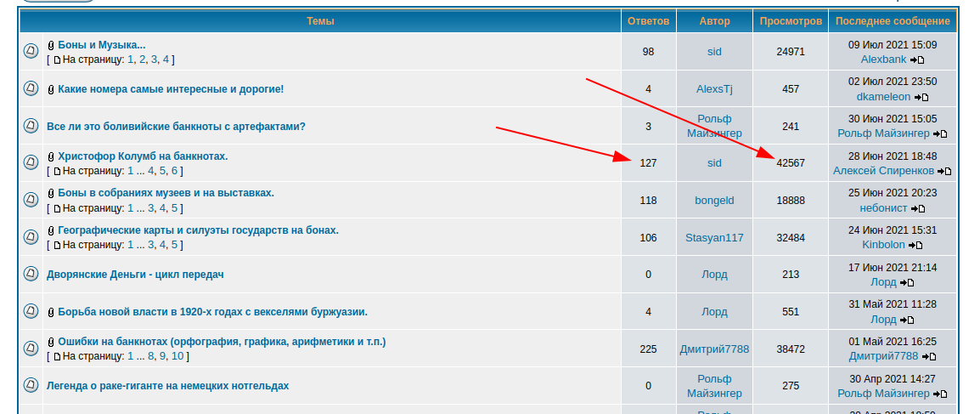The image size is (980, 414).
Task: Go to last post icon beside Алексей Спиренков
Action: tap(944, 172)
